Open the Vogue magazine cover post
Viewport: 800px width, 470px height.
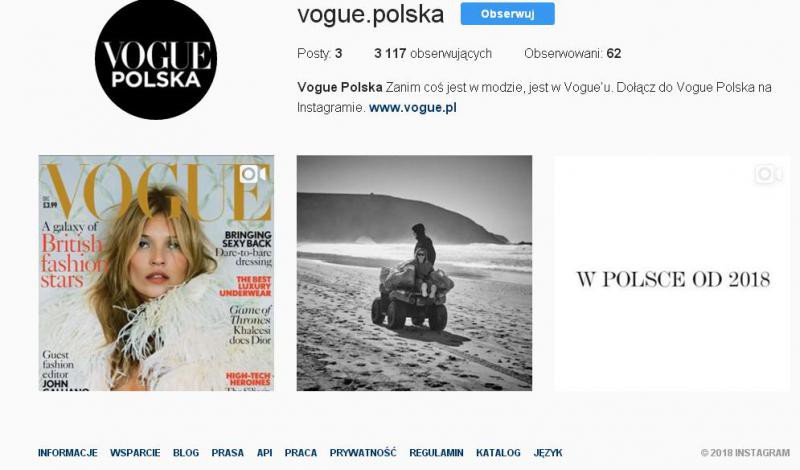tap(156, 273)
